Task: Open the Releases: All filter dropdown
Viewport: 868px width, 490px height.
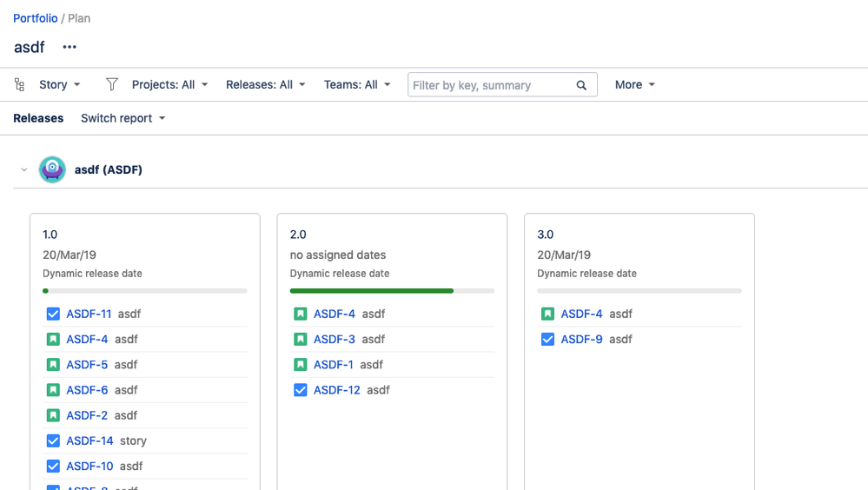Action: 266,85
